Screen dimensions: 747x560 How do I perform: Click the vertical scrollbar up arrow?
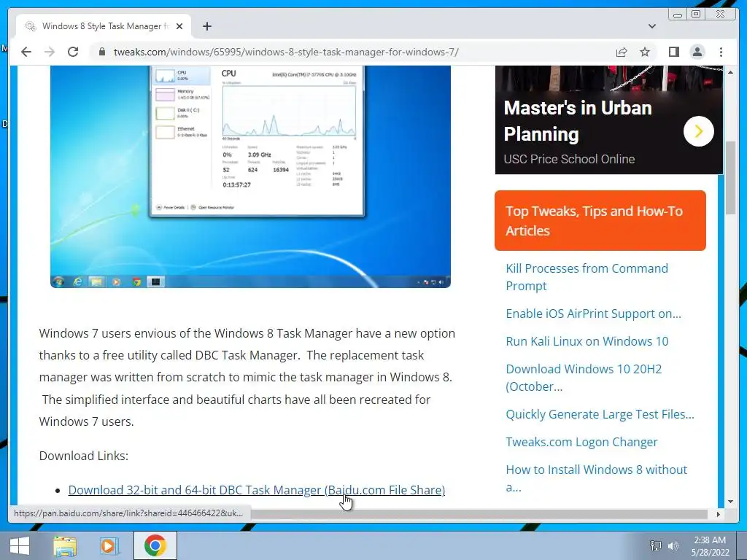730,72
